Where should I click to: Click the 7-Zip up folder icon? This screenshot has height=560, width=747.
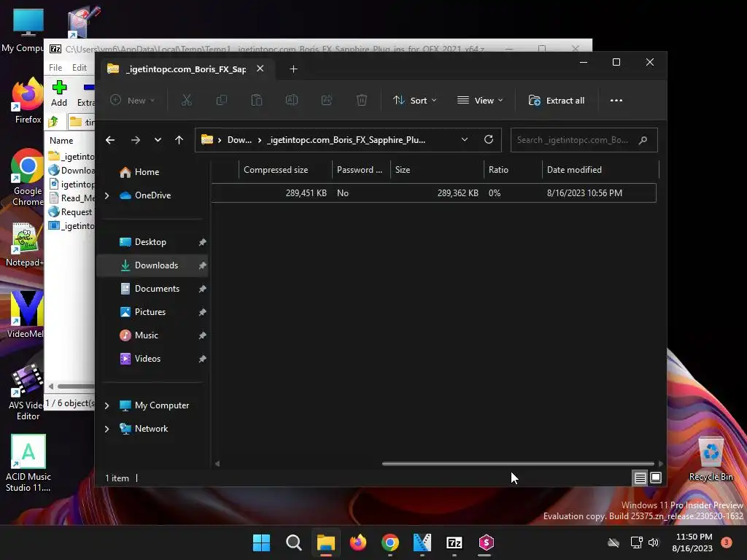[53, 122]
